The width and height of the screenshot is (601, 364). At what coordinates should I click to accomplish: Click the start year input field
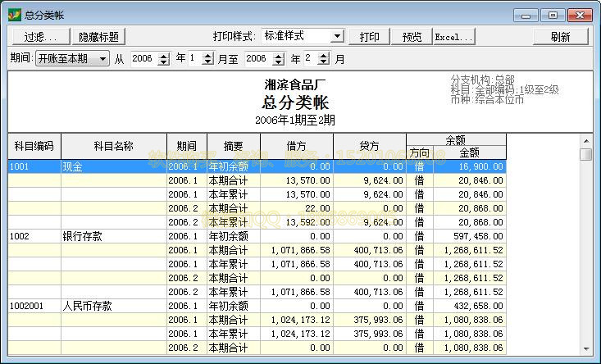pyautogui.click(x=143, y=59)
